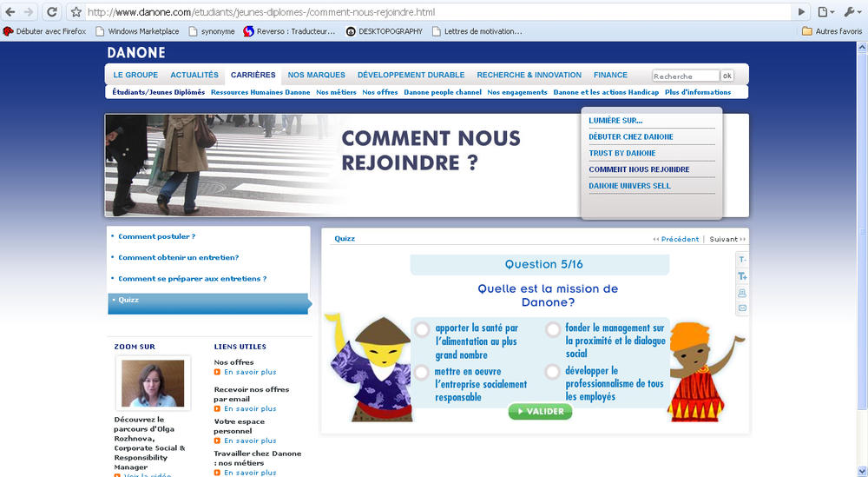
Task: Open the FINANCE menu
Action: pyautogui.click(x=610, y=75)
